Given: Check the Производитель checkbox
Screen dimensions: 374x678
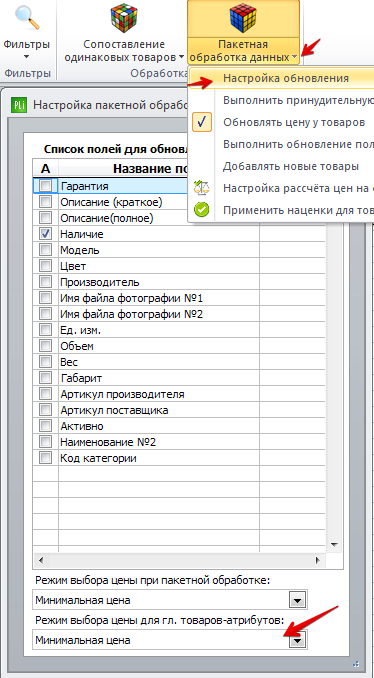Looking at the screenshot, I should coord(45,282).
